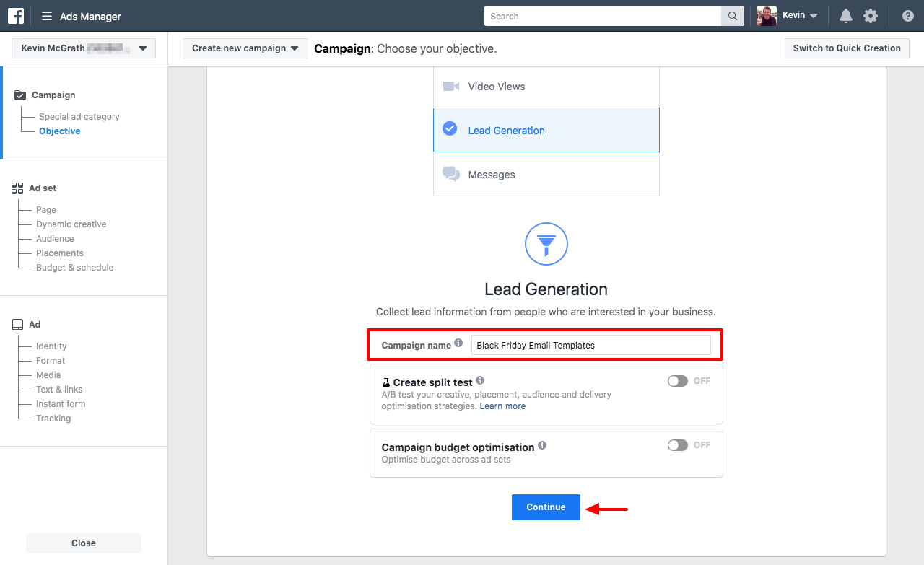Click the Facebook logo icon
Image resolution: width=924 pixels, height=565 pixels.
(16, 16)
